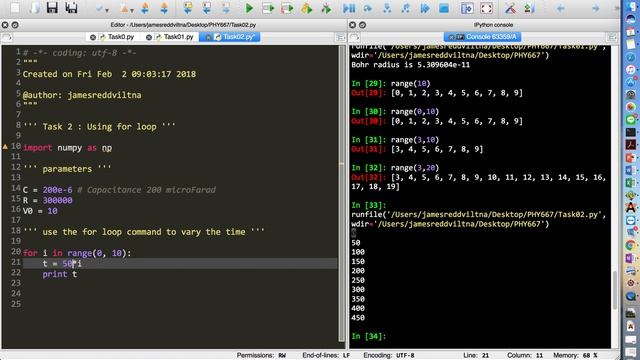The width and height of the screenshot is (640, 360).
Task: Select the Task02.py tab
Action: 239,37
